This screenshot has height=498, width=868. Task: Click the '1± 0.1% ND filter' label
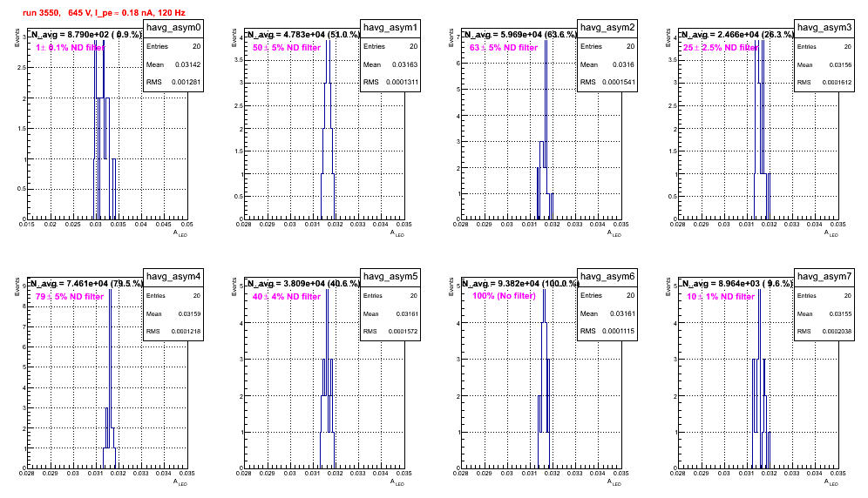click(x=71, y=48)
